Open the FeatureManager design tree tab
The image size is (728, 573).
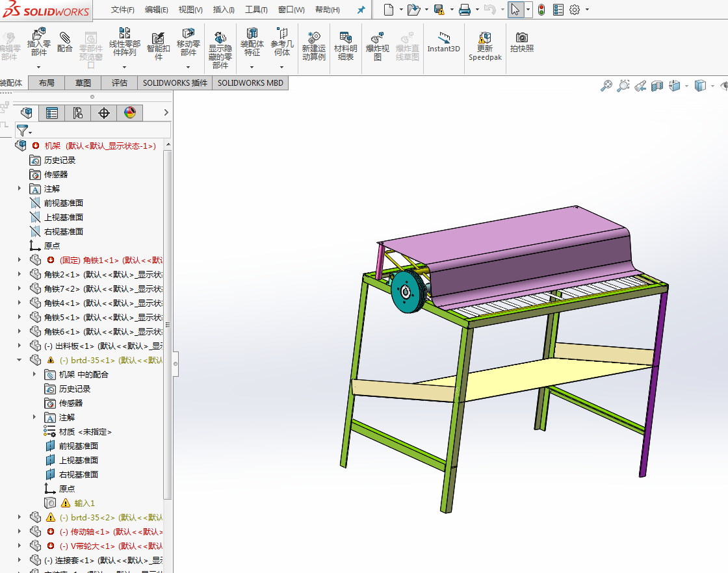pos(26,113)
